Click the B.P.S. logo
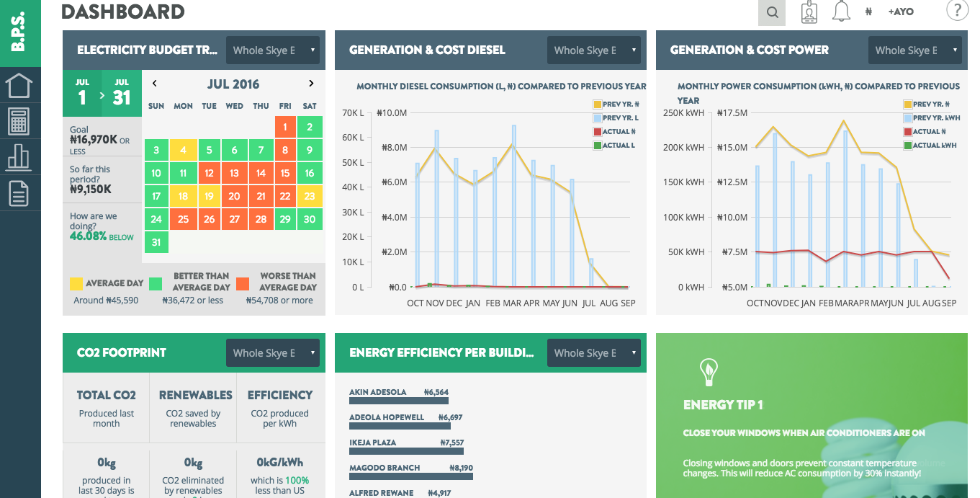This screenshot has width=980, height=498. pos(19,32)
